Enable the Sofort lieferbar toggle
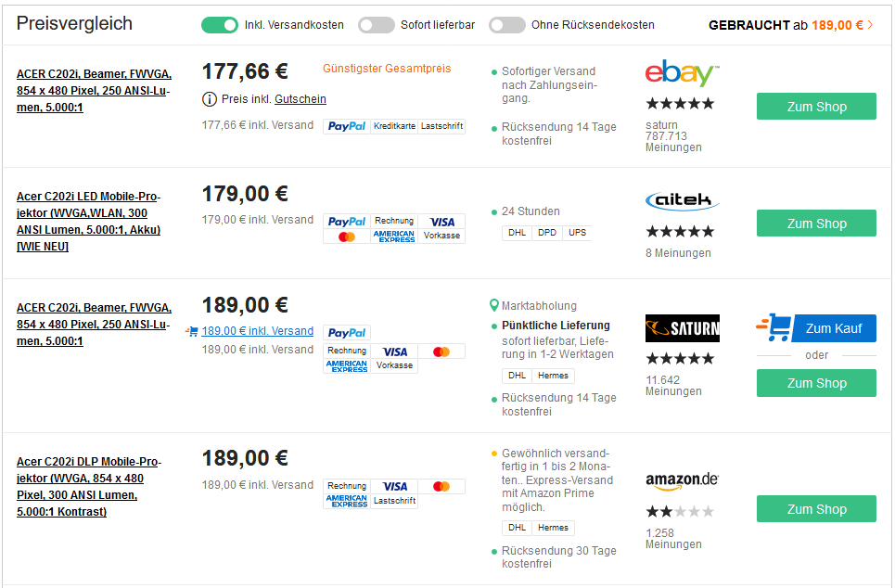This screenshot has width=895, height=588. tap(376, 25)
